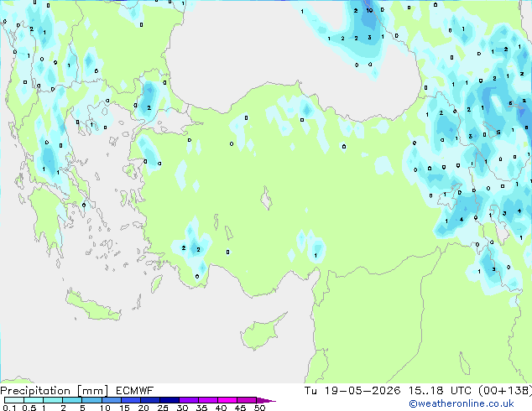
Task: Click the 2 to 5 mm legend swatch
Action: tap(72, 400)
